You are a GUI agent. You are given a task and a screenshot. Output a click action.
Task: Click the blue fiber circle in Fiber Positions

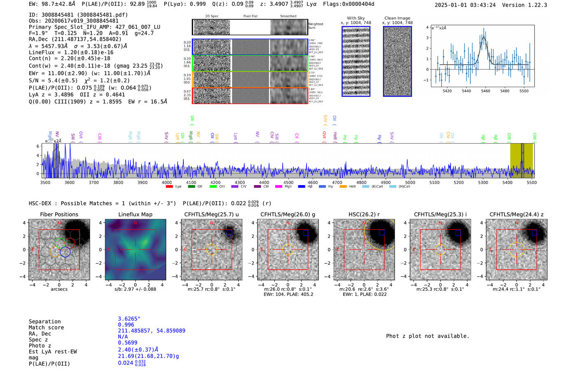click(65, 252)
